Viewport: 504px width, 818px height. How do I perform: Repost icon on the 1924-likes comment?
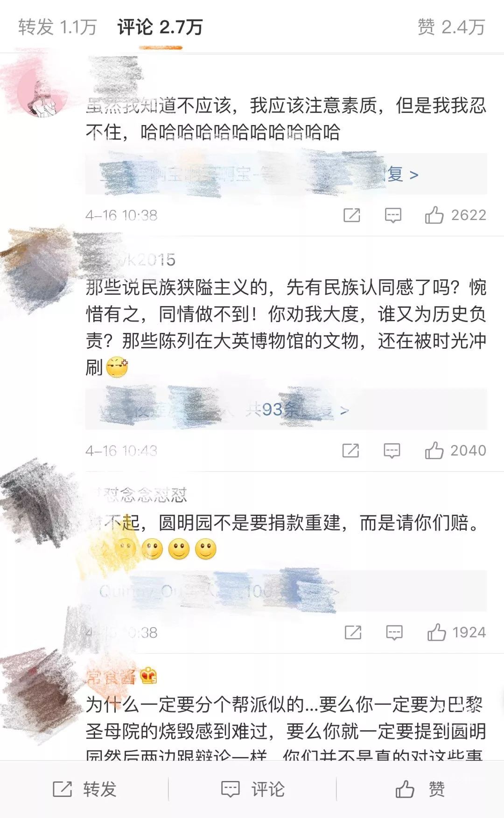[353, 633]
